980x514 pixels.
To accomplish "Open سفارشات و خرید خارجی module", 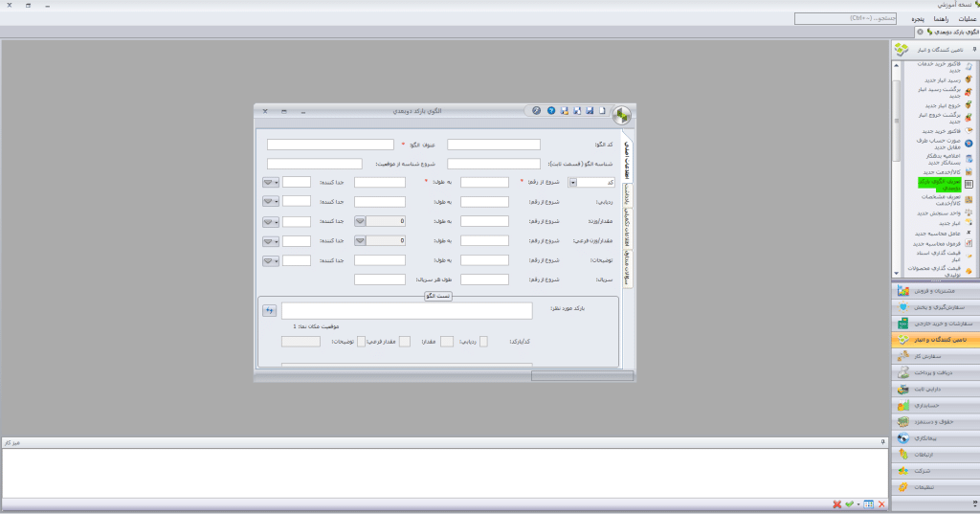I will point(936,324).
